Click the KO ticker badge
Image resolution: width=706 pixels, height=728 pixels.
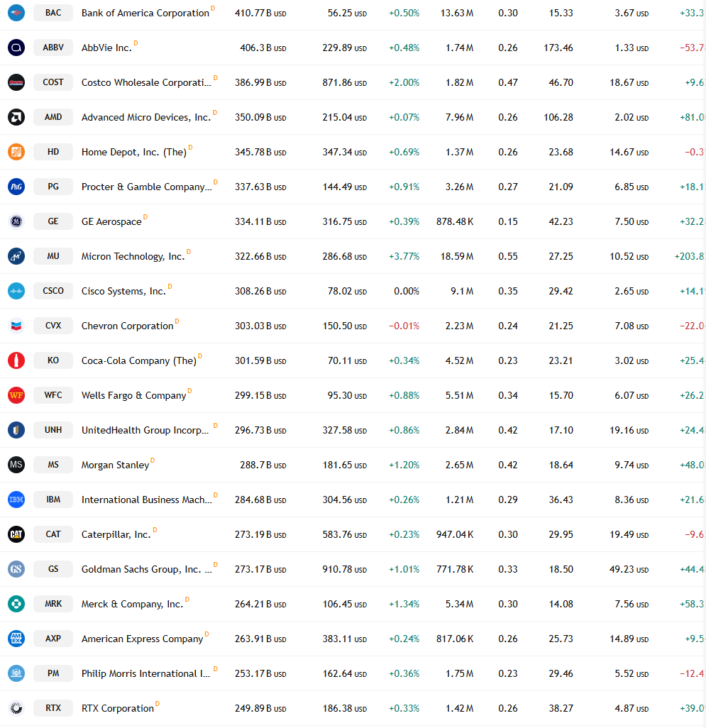53,360
